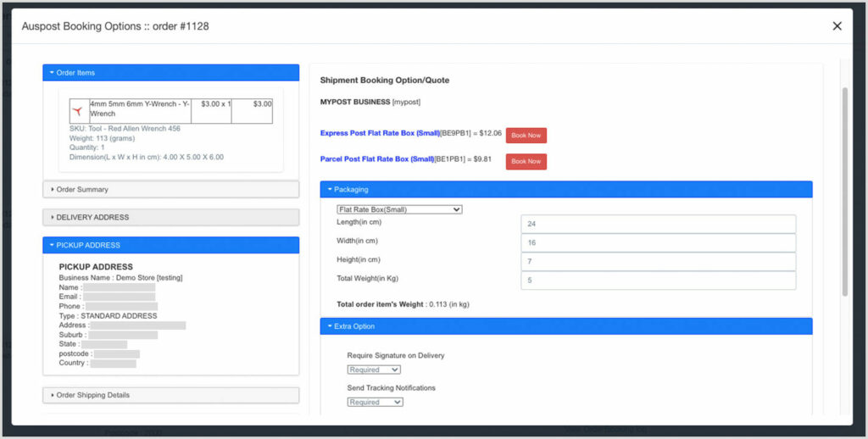Click the Length(in cm) input field
The image size is (868, 439).
coord(658,225)
